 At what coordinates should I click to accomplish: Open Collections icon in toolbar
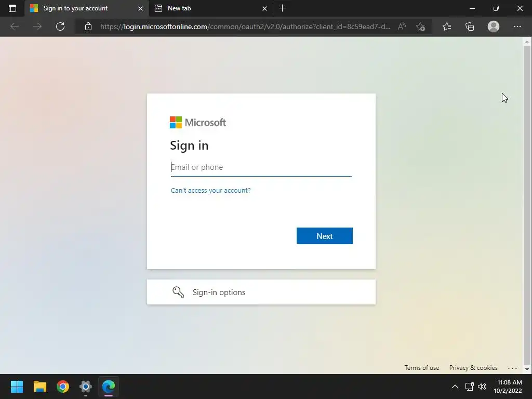pyautogui.click(x=470, y=26)
